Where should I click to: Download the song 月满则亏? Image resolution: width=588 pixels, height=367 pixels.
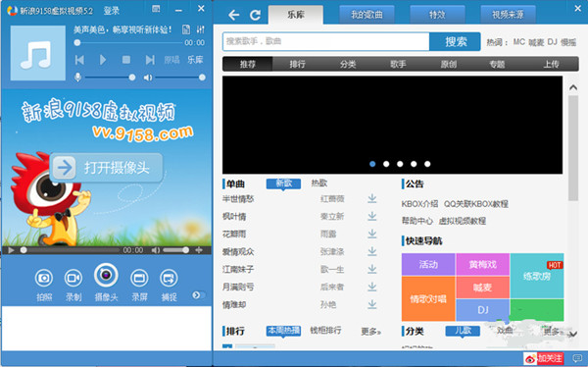372,287
